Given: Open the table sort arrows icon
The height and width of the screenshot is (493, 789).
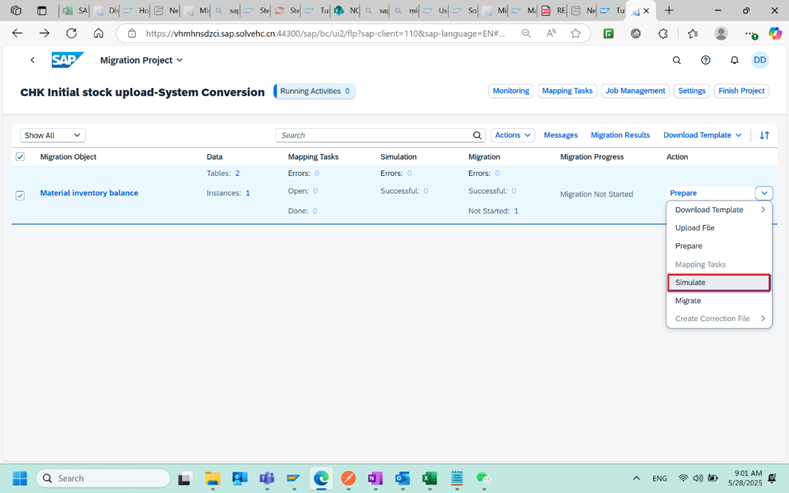Looking at the screenshot, I should coord(764,135).
